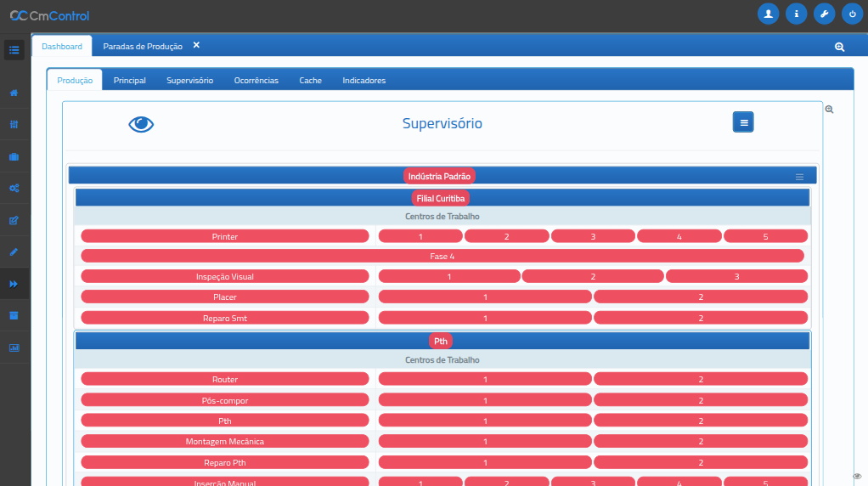The image size is (868, 486).
Task: Open the user profile icon
Action: coord(768,14)
